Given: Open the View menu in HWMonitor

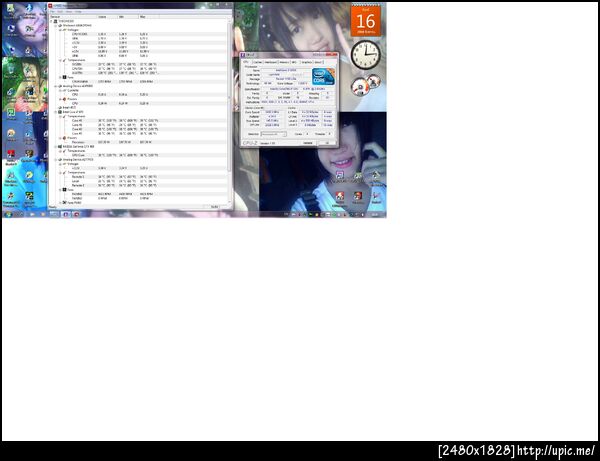Looking at the screenshot, I should tap(69, 12).
